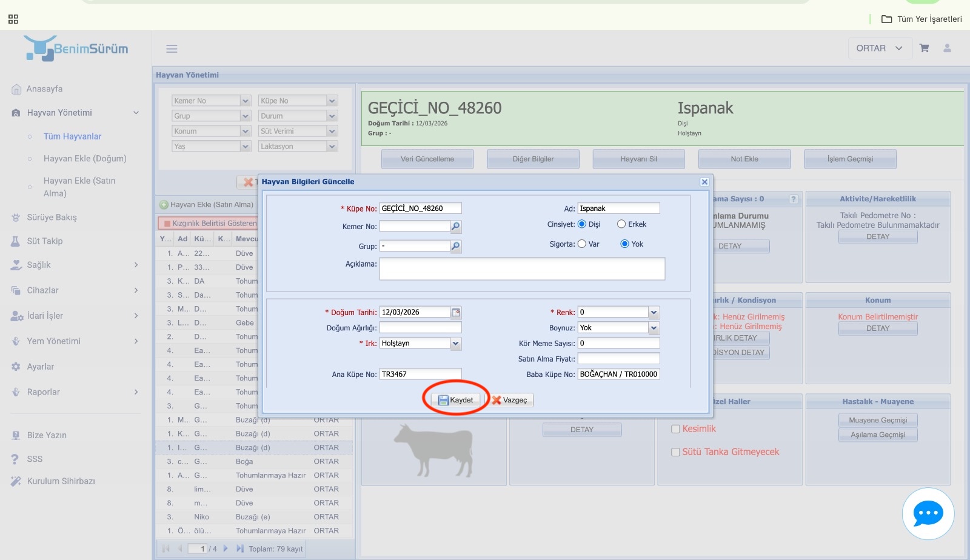Save changes with the Kaydet button
Viewport: 970px width, 560px height.
tap(456, 400)
